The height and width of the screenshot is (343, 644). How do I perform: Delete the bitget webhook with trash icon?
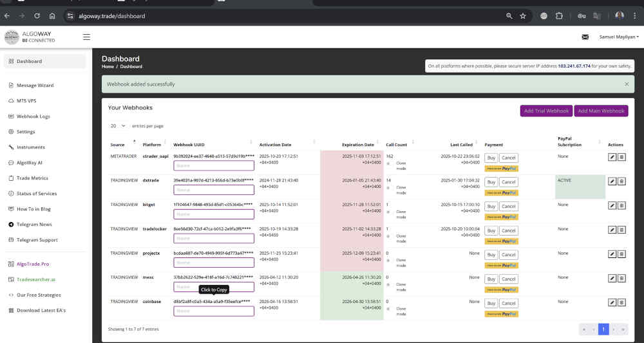(622, 205)
